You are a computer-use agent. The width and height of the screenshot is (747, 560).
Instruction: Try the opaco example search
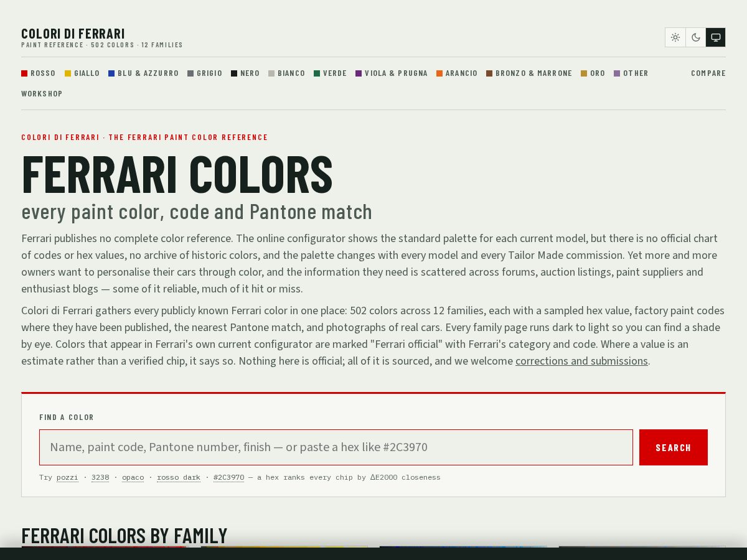pos(133,477)
